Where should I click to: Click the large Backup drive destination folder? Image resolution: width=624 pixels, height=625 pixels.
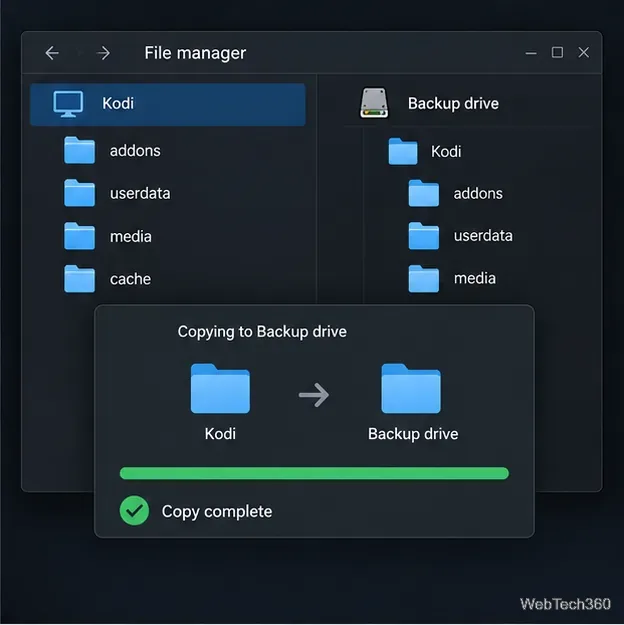[x=411, y=389]
